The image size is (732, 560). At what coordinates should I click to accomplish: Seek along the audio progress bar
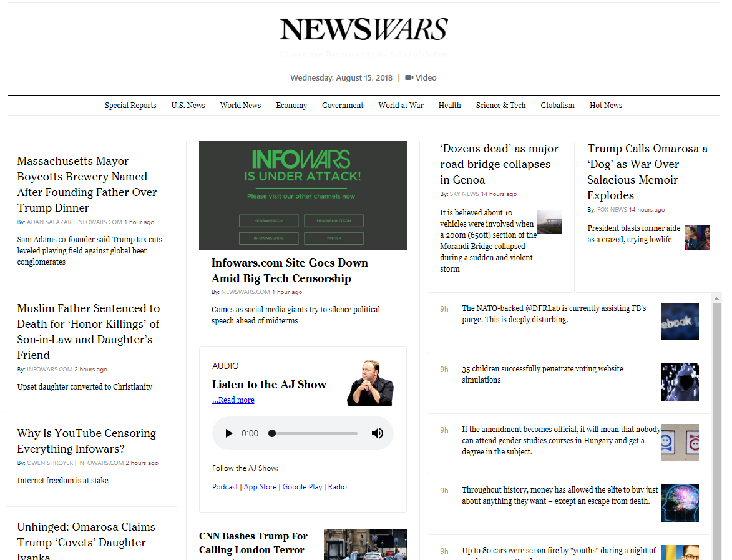314,433
